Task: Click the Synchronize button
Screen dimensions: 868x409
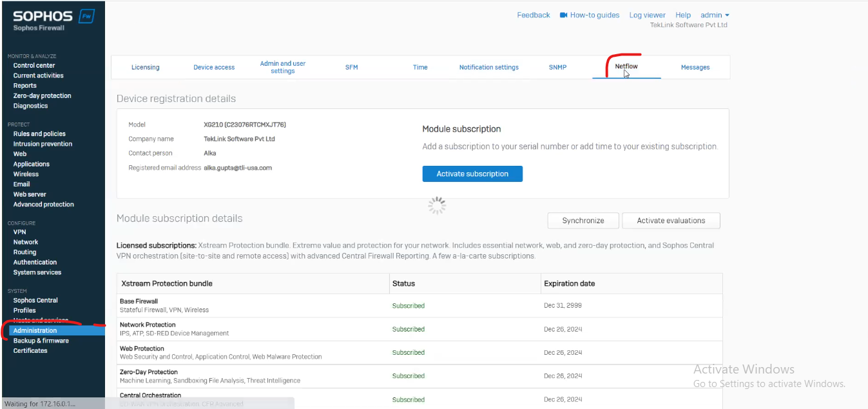Action: (x=583, y=220)
